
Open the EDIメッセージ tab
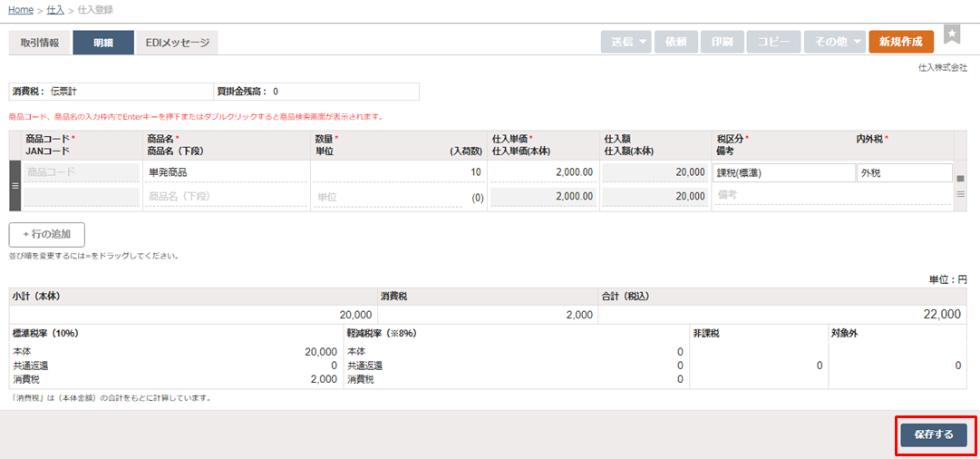[177, 43]
